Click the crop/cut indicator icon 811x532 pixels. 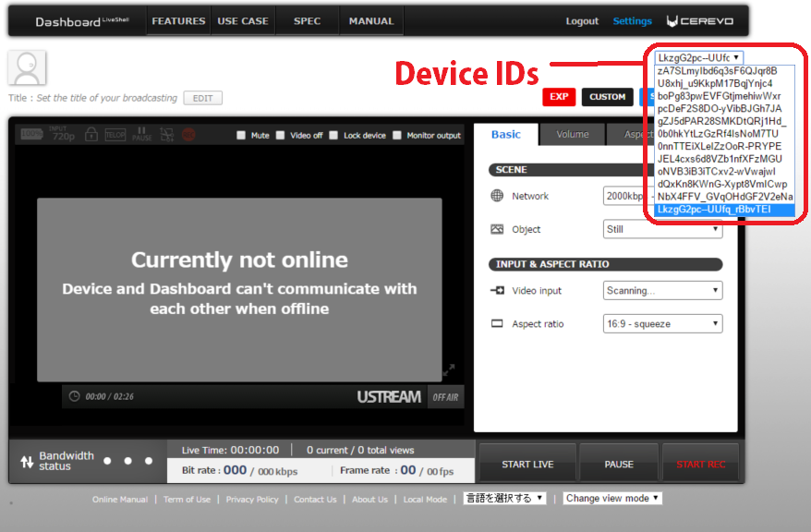click(166, 135)
